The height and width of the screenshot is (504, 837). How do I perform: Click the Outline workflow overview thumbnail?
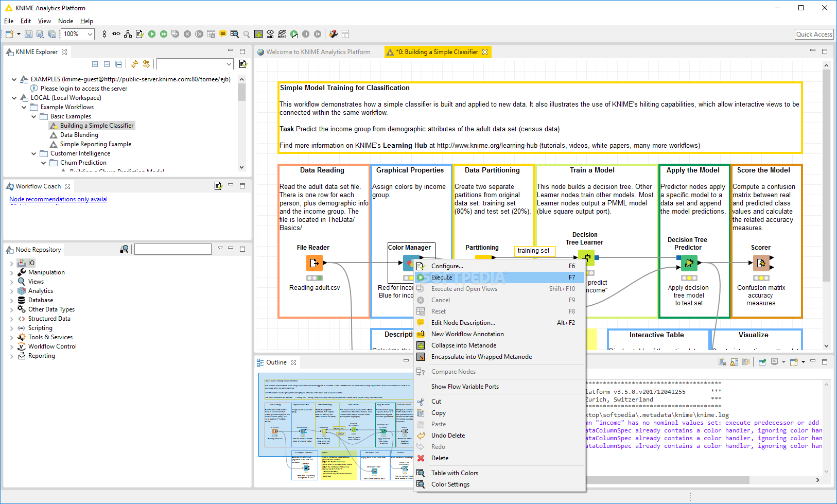[336, 426]
